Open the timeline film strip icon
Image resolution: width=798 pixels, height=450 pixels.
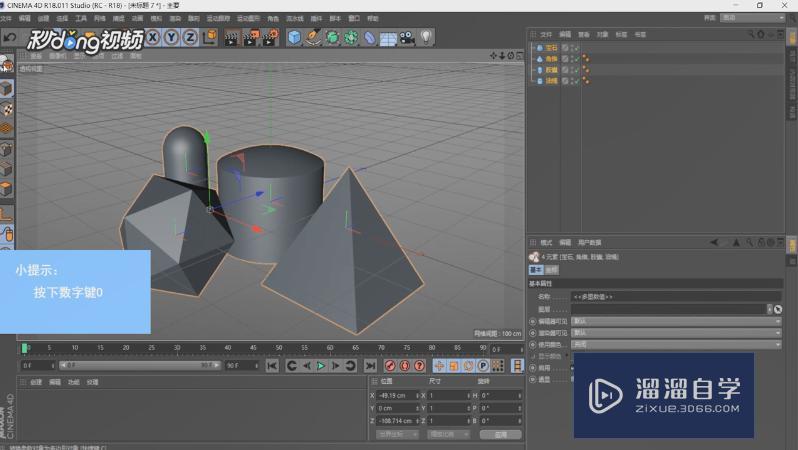518,365
